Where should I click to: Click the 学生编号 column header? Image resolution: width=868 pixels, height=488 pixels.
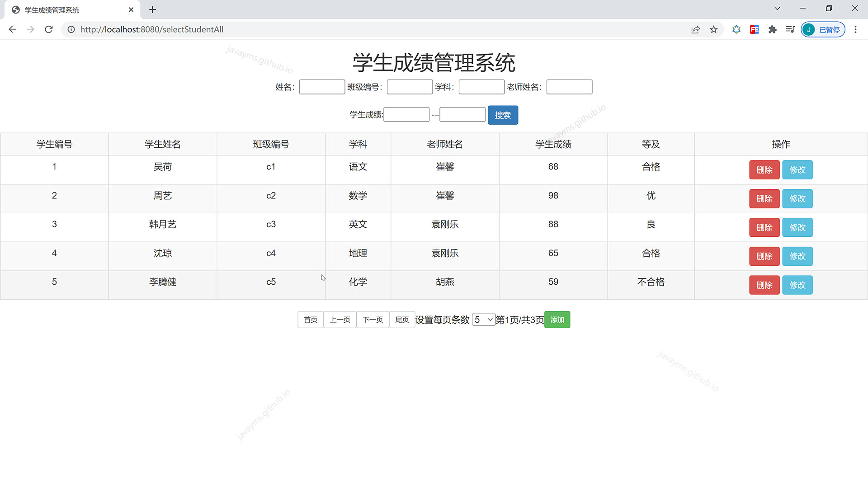[x=54, y=144]
